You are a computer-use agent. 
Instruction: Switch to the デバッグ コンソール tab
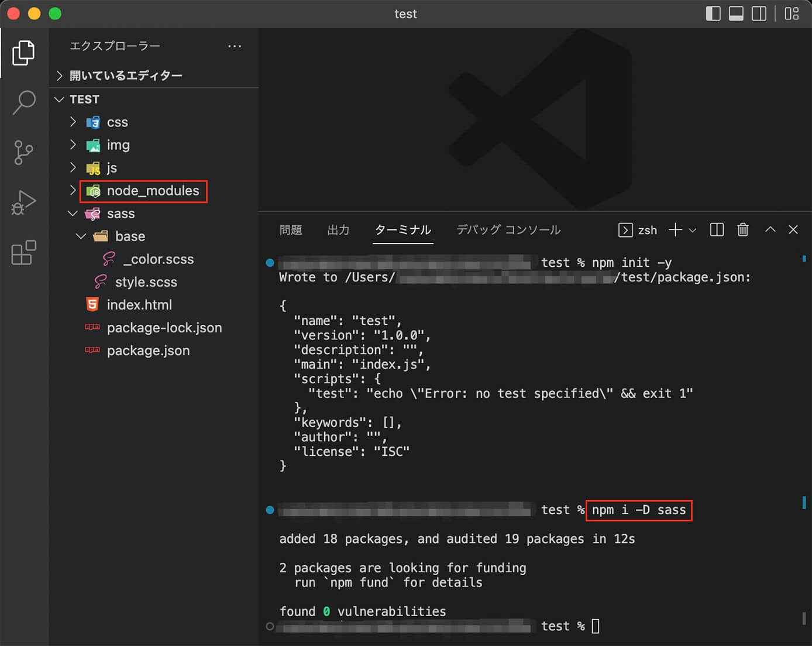[508, 230]
